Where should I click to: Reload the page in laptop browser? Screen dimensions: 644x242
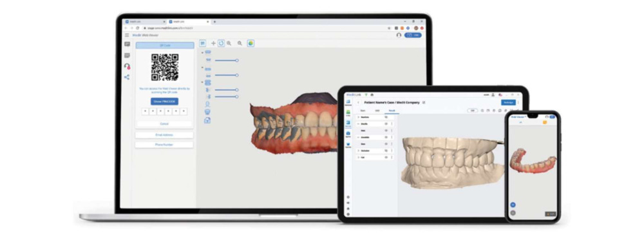click(x=138, y=28)
